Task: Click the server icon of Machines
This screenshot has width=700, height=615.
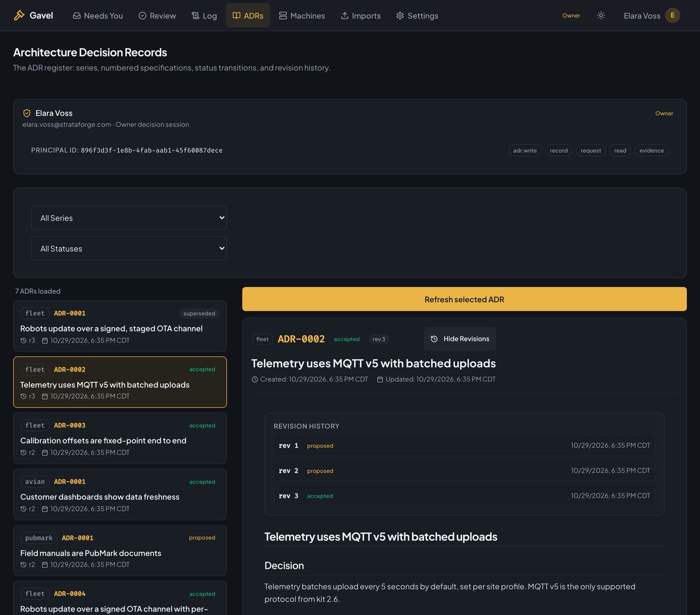Action: pyautogui.click(x=283, y=16)
